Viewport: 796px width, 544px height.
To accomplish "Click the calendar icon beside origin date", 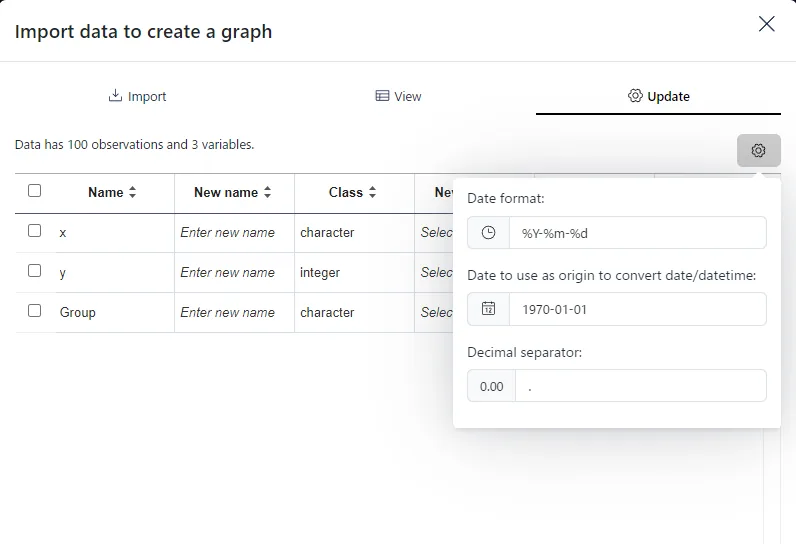I will point(488,309).
